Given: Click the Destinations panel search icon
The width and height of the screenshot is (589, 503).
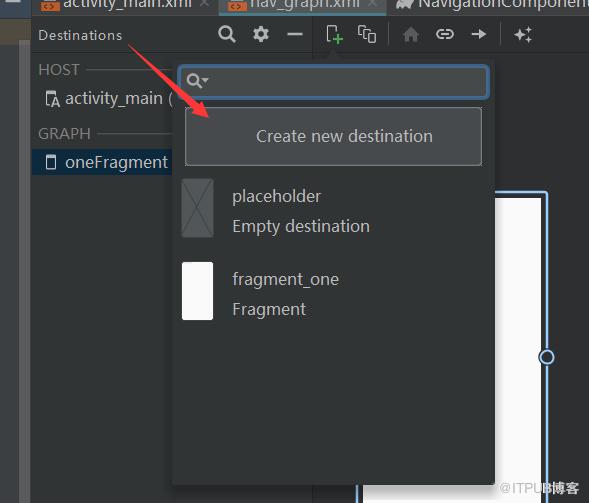Looking at the screenshot, I should click(227, 34).
